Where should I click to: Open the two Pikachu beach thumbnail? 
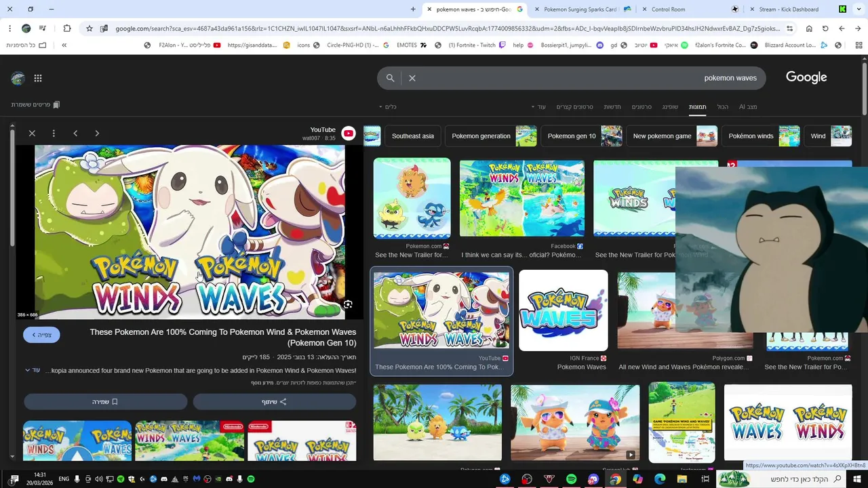[575, 422]
